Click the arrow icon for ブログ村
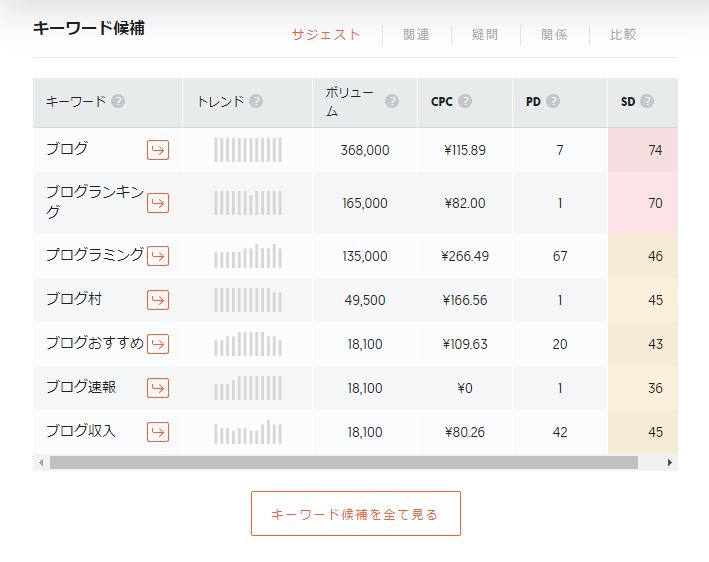Image resolution: width=709 pixels, height=562 pixels. coord(158,300)
